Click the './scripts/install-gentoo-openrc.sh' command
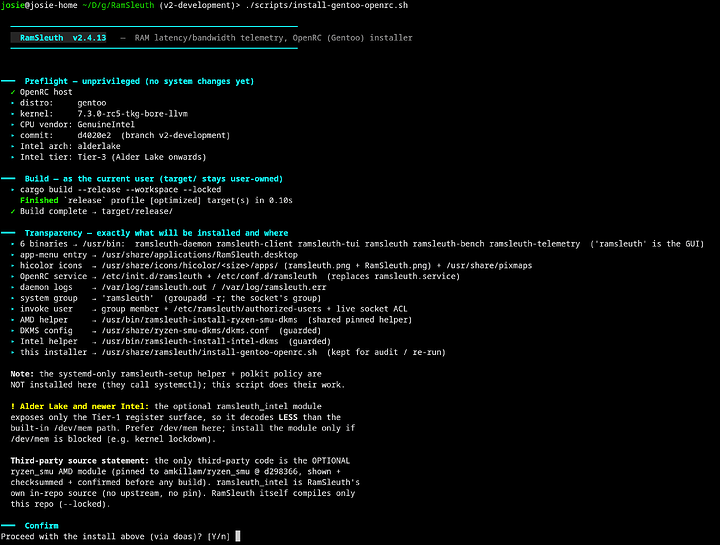The image size is (720, 545). (326, 6)
